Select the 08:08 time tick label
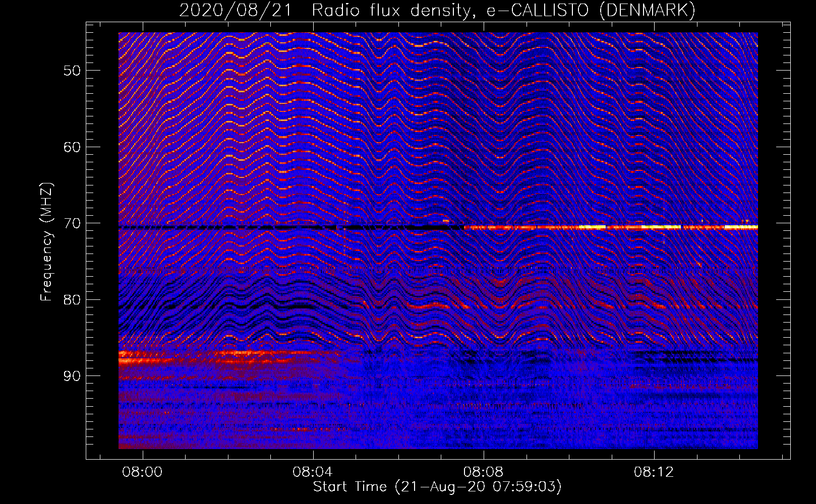Image resolution: width=816 pixels, height=504 pixels. click(x=483, y=472)
